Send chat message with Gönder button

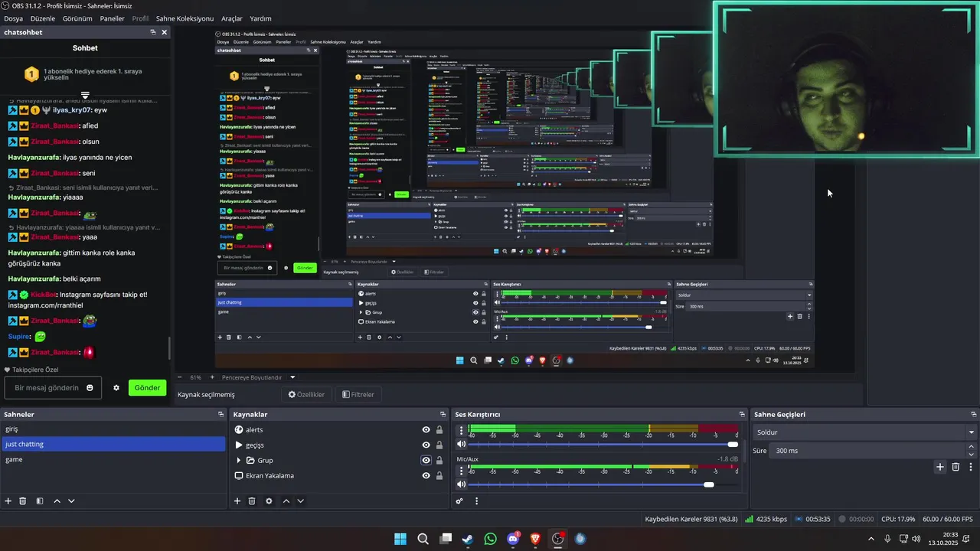[x=147, y=388]
